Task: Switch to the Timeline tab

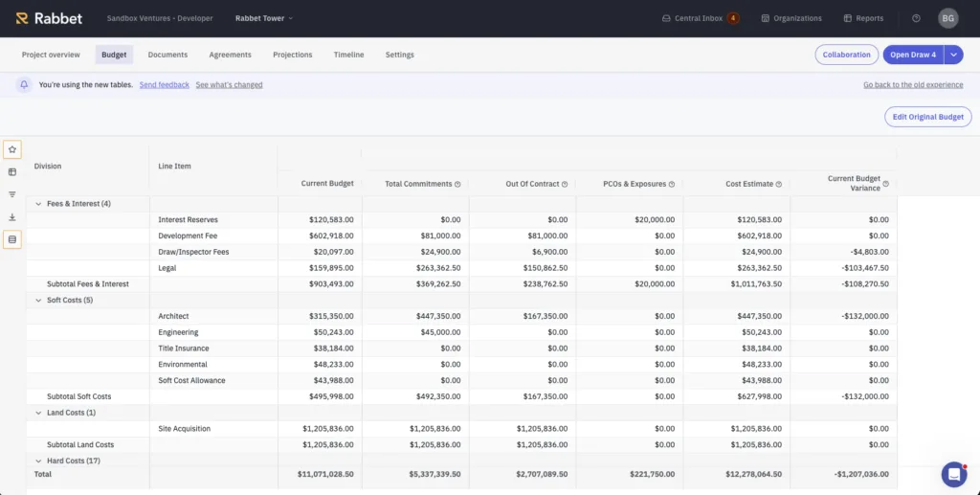Action: tap(348, 55)
